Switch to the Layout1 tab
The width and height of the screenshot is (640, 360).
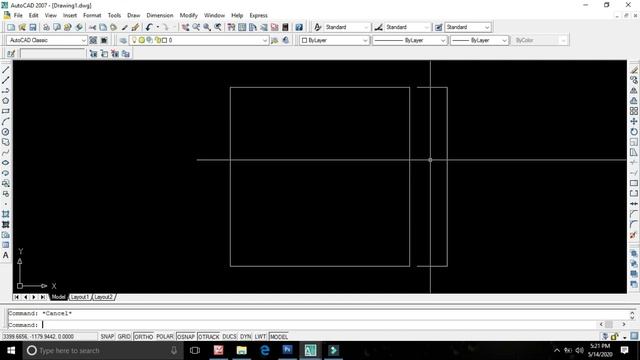coord(80,297)
